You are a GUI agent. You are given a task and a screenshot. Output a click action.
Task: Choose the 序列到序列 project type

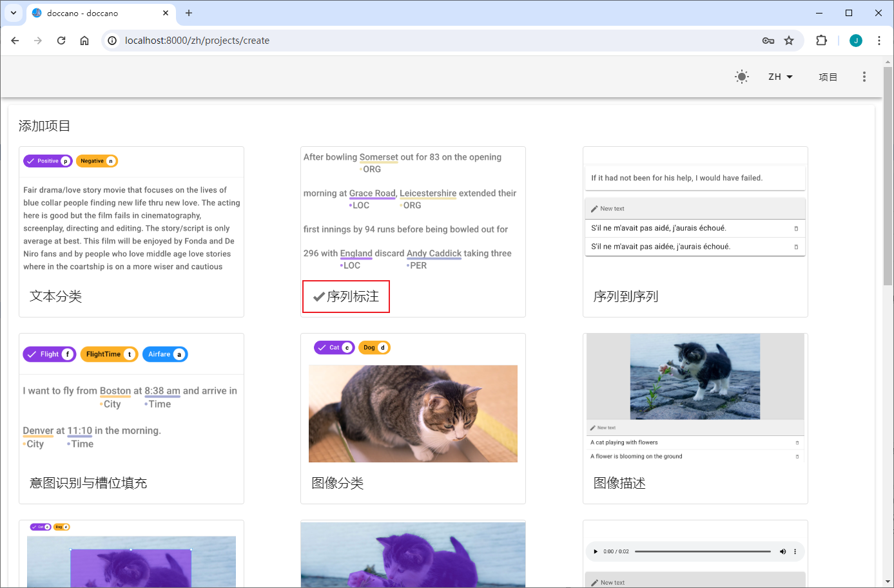pos(625,296)
